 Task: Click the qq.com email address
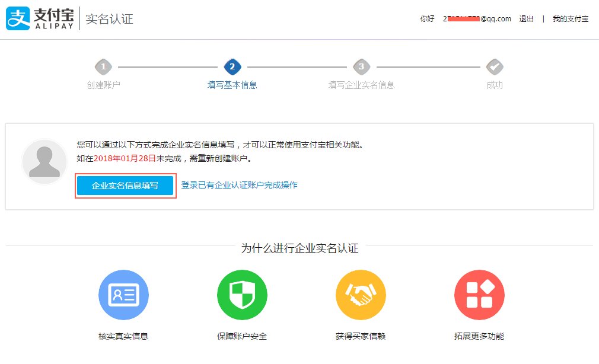[474, 18]
